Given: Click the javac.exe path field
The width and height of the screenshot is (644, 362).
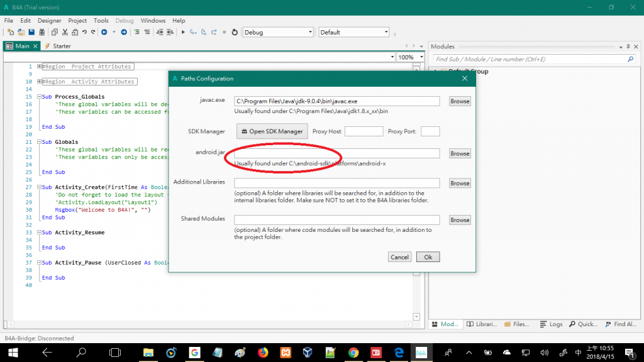Looking at the screenshot, I should tap(337, 101).
